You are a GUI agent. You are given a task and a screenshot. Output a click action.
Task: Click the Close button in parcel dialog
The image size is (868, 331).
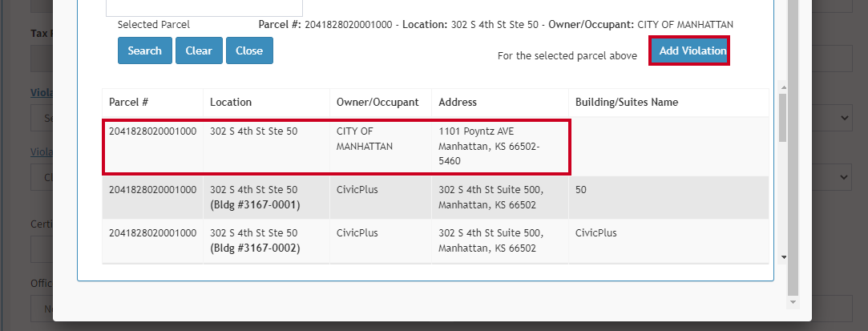coord(249,50)
